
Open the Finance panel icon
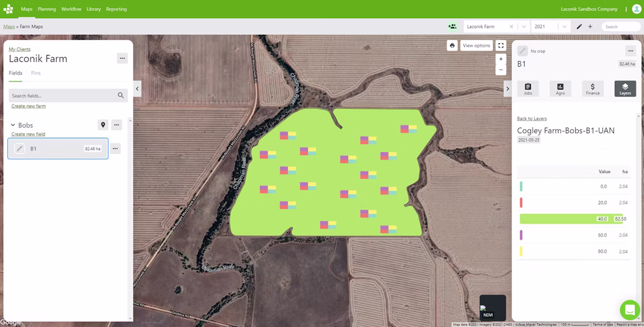tap(593, 89)
